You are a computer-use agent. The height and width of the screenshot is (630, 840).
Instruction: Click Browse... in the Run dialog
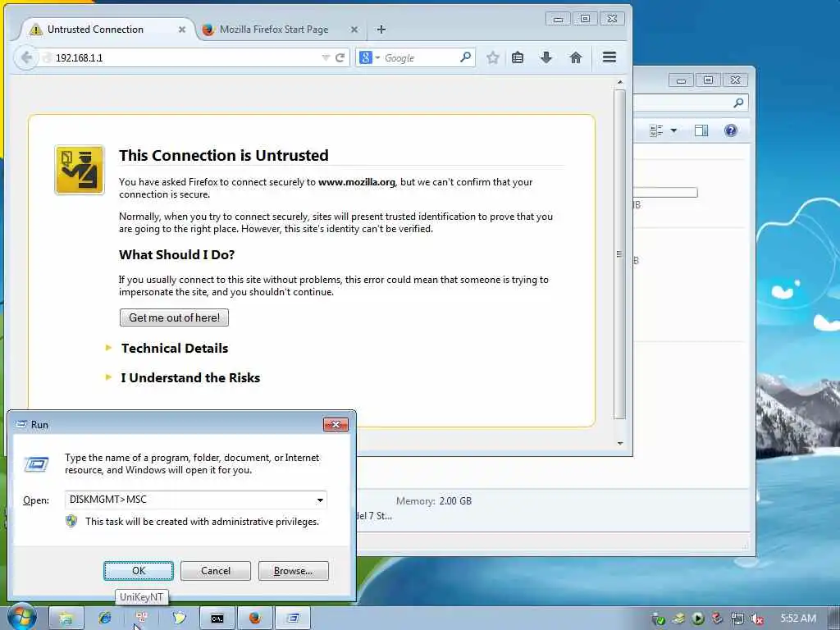pos(293,571)
